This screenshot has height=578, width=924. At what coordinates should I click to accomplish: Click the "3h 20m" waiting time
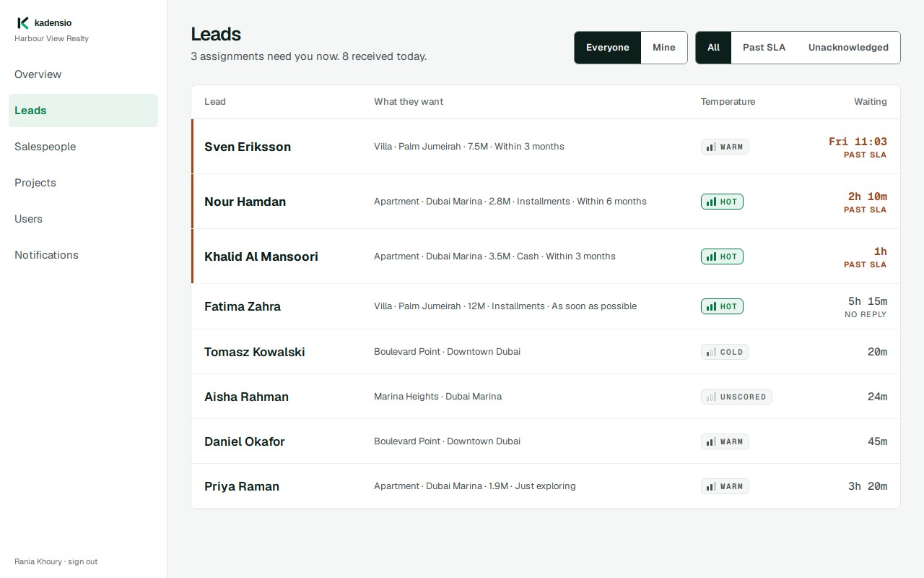(x=868, y=486)
